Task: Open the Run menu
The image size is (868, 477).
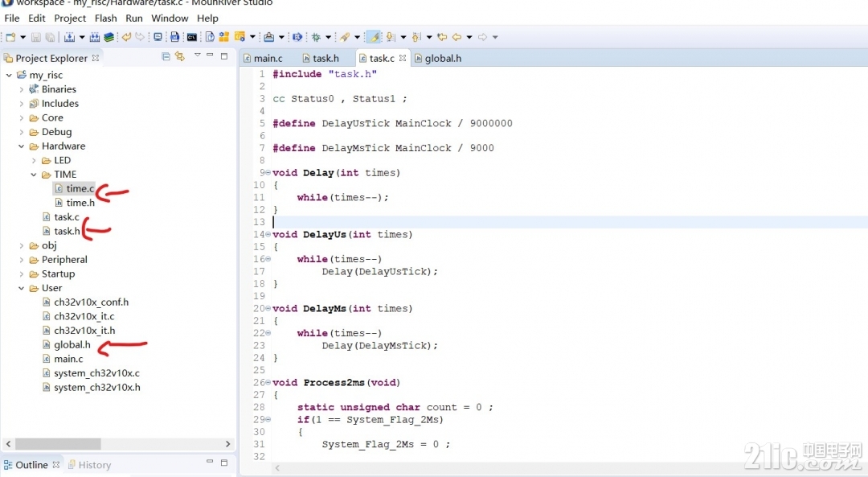Action: pos(134,19)
